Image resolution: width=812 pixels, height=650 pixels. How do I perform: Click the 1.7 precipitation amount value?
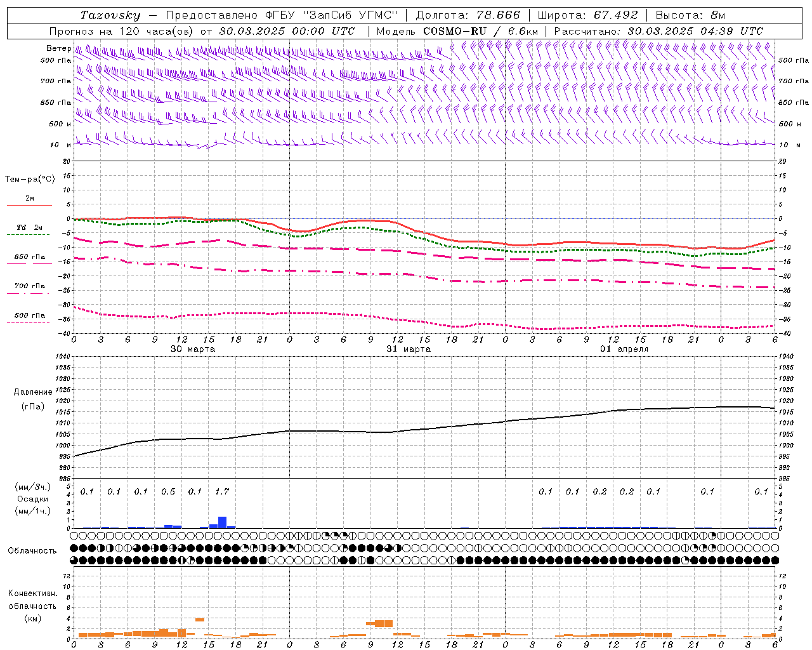click(222, 491)
